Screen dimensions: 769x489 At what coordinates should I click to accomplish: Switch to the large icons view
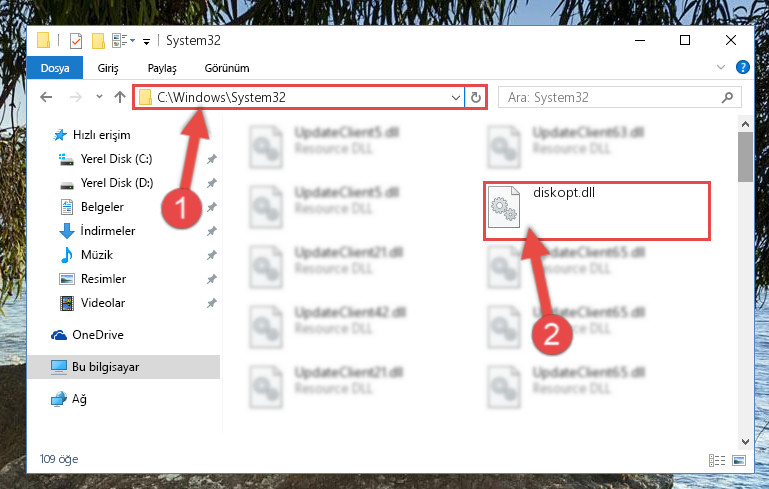739,460
